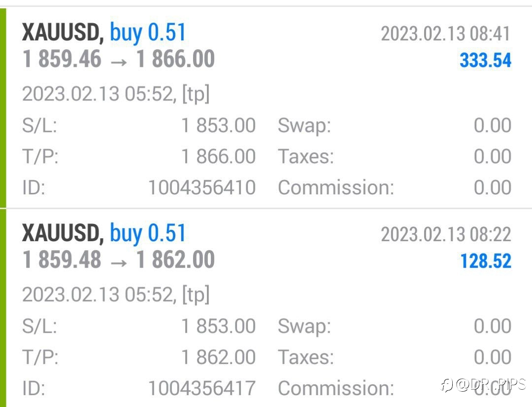
Task: Click order ID 1004356417
Action: 202,388
